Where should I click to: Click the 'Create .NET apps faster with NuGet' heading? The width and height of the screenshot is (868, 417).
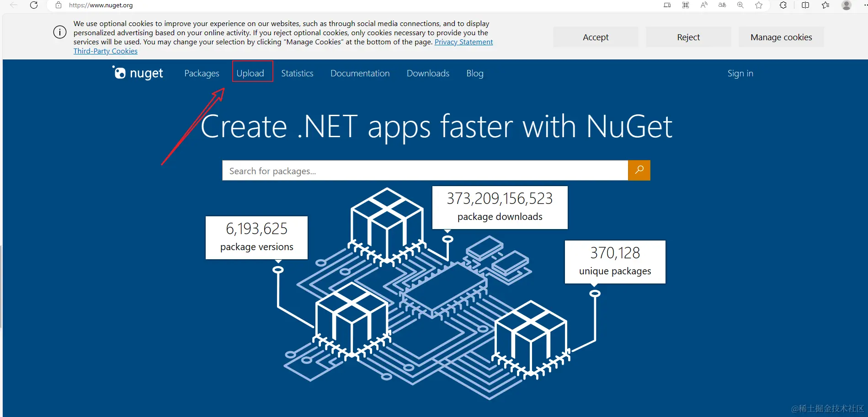point(437,126)
